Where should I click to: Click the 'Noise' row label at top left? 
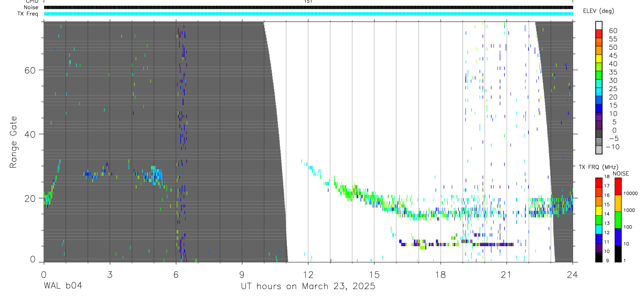[31, 7]
